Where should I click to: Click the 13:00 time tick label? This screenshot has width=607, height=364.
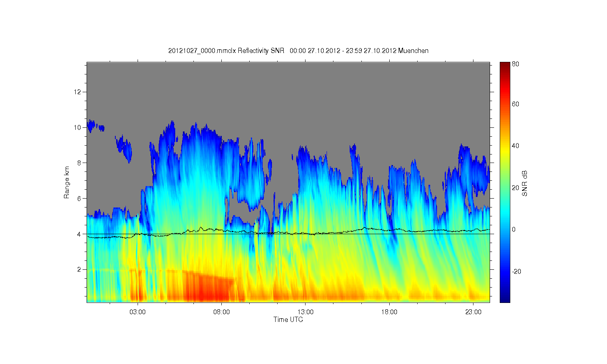[306, 312]
